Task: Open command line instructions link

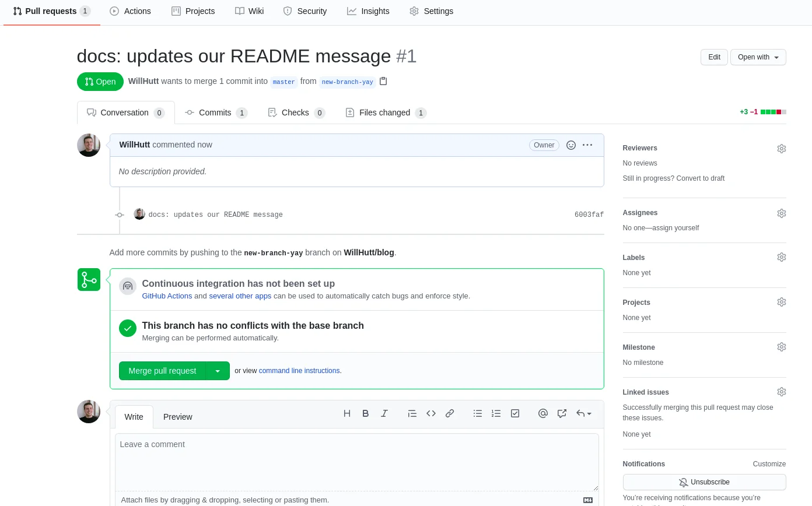Action: coord(299,371)
